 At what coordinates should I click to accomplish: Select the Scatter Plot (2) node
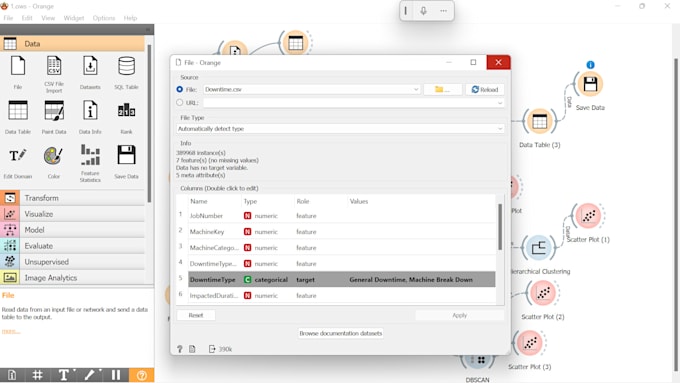[x=543, y=293]
